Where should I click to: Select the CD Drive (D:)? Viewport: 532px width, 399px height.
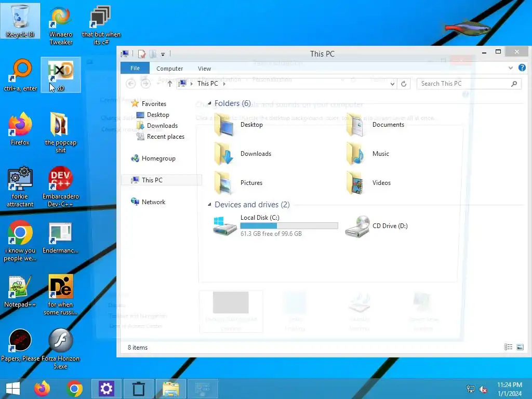click(377, 227)
